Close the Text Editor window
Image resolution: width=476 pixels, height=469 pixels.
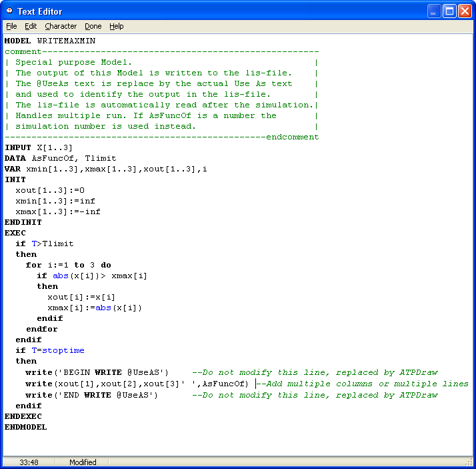point(465,11)
